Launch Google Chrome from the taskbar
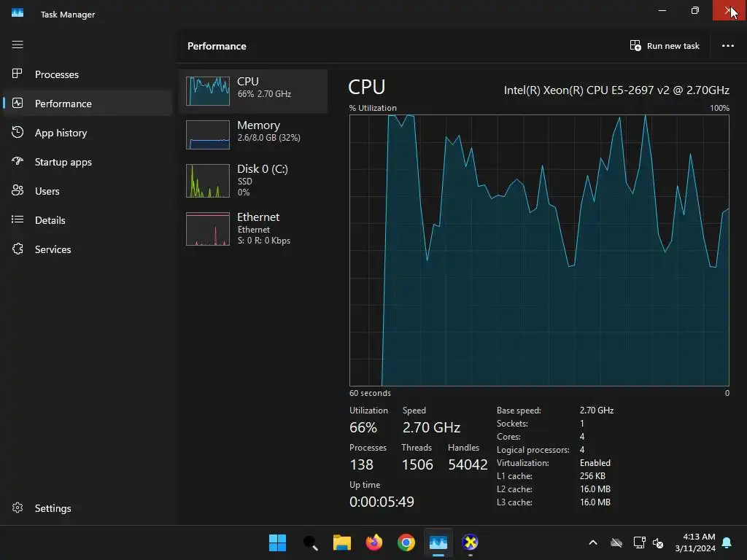Image resolution: width=747 pixels, height=560 pixels. point(406,542)
